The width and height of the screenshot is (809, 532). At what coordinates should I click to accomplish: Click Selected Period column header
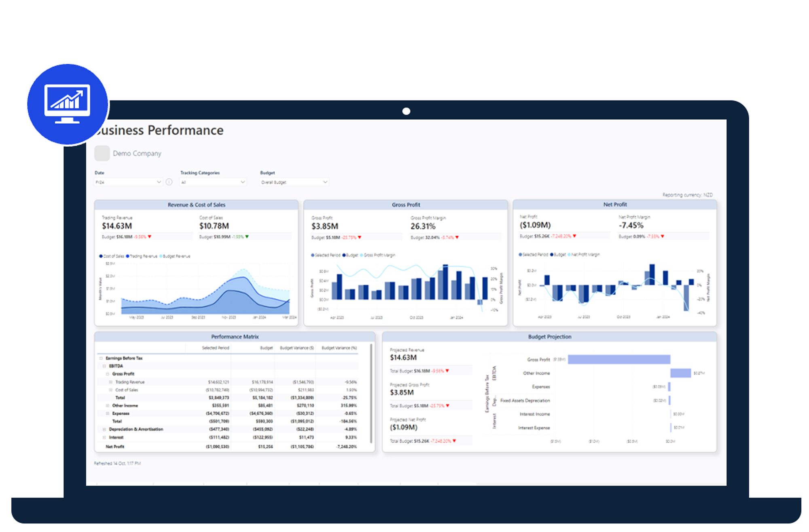[215, 348]
